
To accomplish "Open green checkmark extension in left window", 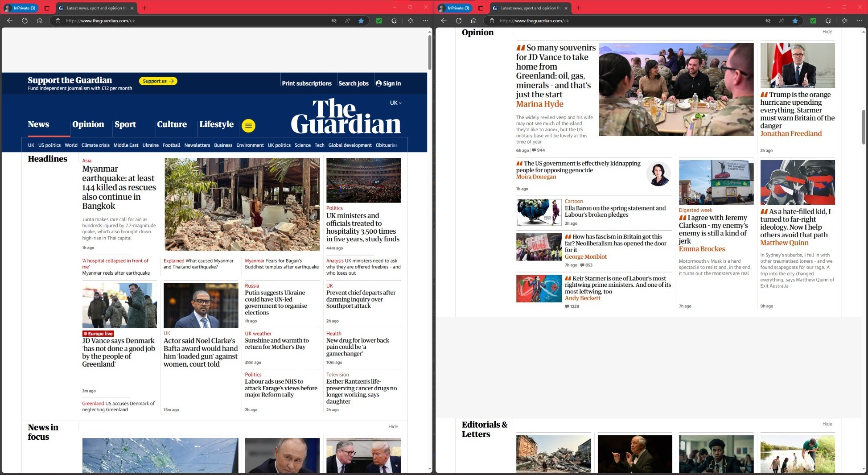I will [379, 21].
